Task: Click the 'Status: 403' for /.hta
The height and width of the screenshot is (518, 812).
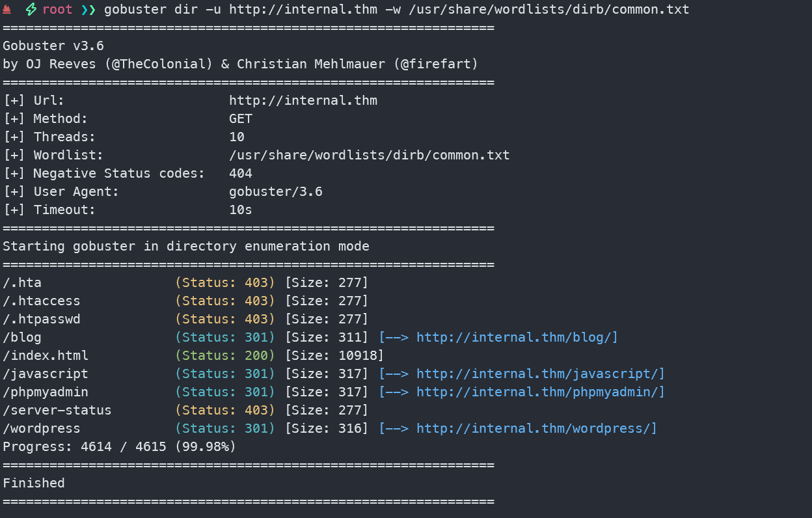Action: point(225,283)
